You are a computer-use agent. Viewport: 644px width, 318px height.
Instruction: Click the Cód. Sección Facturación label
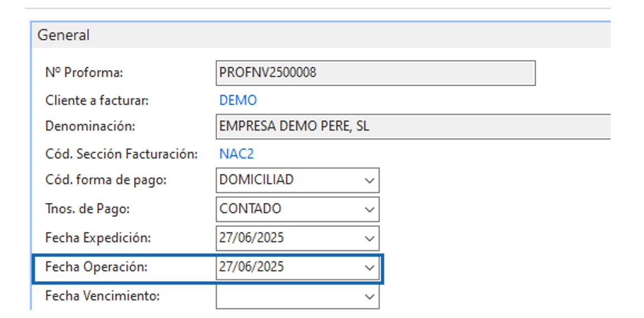click(x=121, y=154)
